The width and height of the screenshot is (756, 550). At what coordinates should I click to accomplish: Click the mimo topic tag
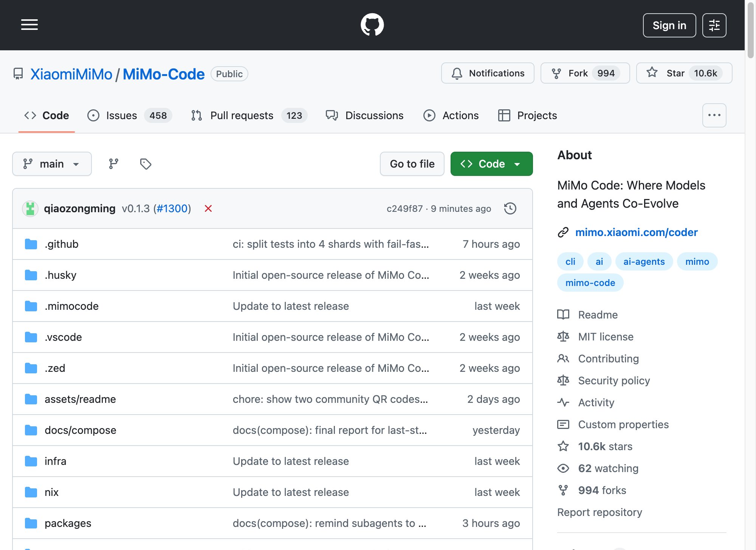[x=697, y=261]
